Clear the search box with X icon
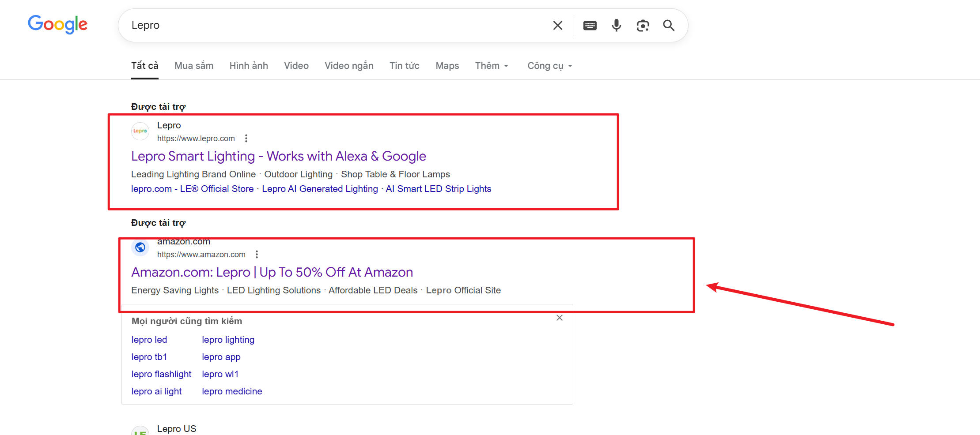This screenshot has width=980, height=435. tap(558, 26)
